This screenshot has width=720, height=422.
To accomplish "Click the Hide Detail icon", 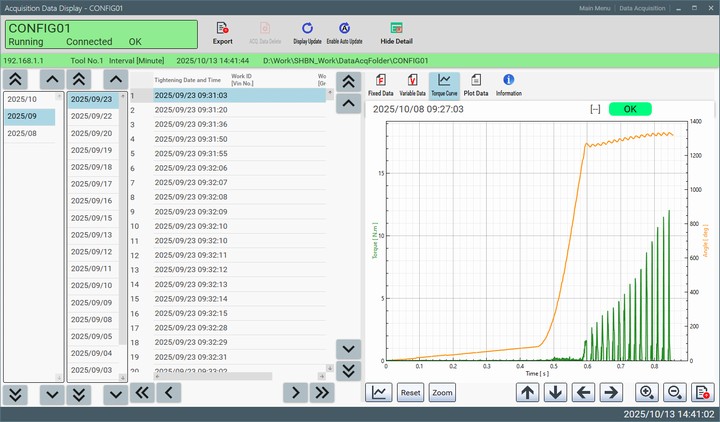I will click(x=396, y=29).
